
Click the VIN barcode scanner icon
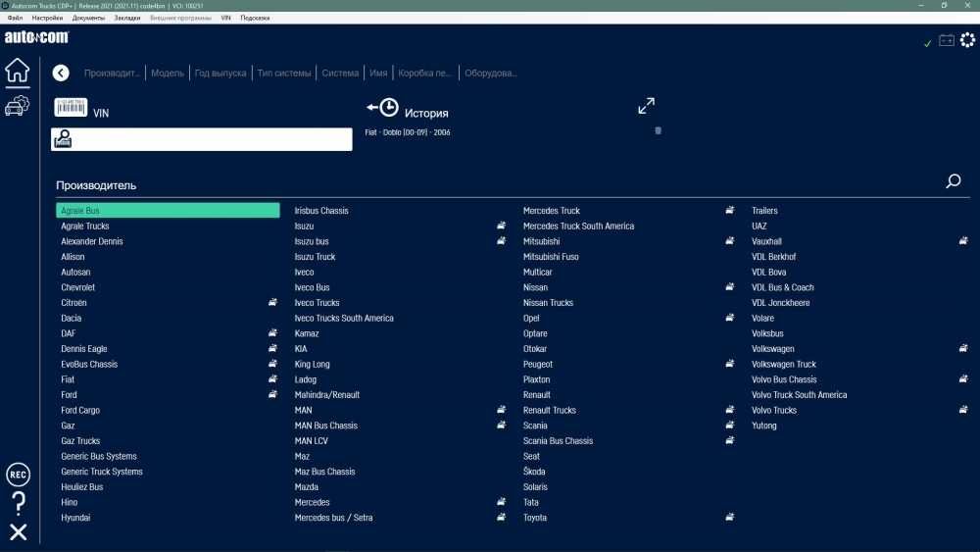tap(71, 108)
